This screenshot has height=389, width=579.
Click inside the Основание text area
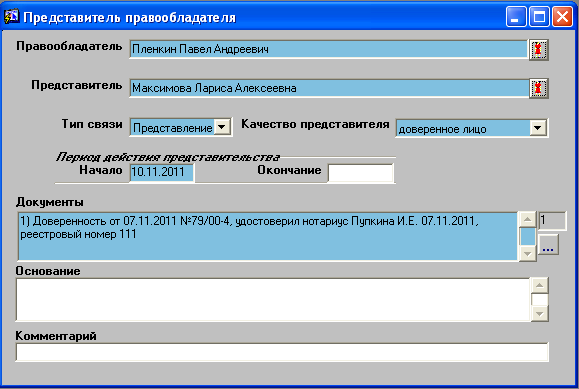(273, 299)
